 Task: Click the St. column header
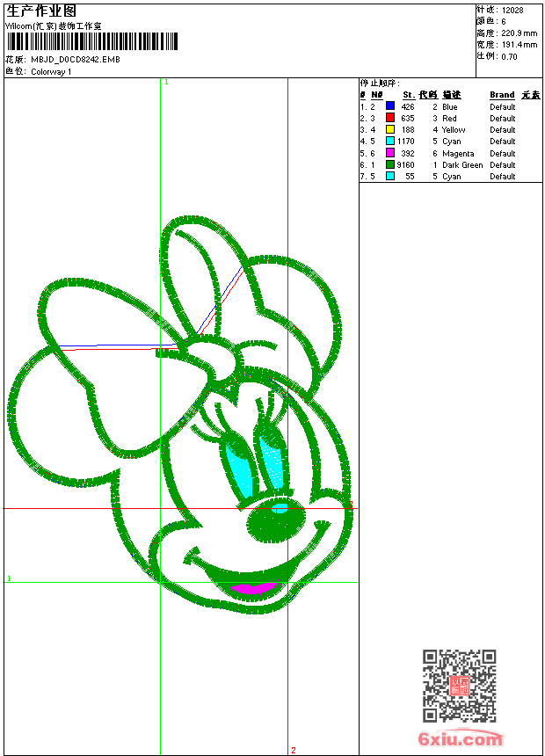pyautogui.click(x=409, y=95)
